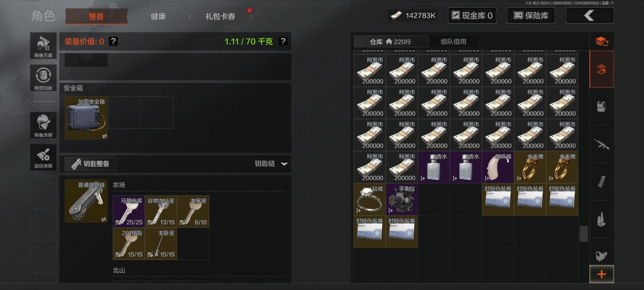
Task: Select the vest category icon in sidebar
Action: [601, 107]
